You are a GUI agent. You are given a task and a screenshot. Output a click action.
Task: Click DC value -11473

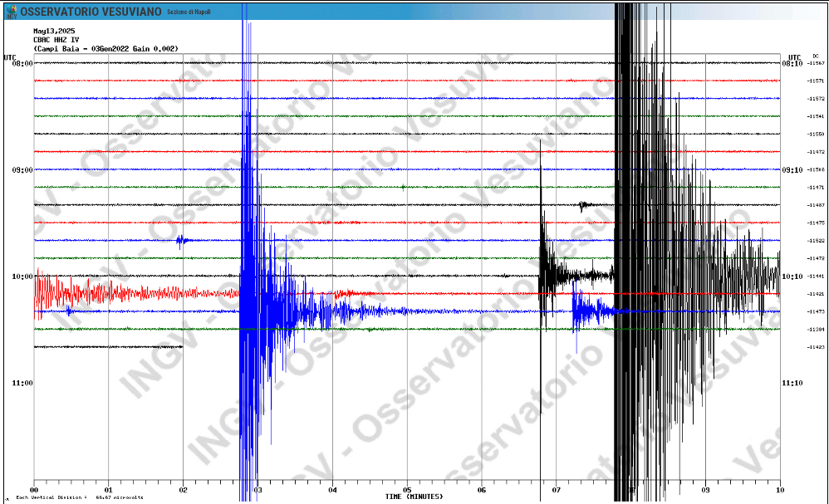[x=816, y=311]
